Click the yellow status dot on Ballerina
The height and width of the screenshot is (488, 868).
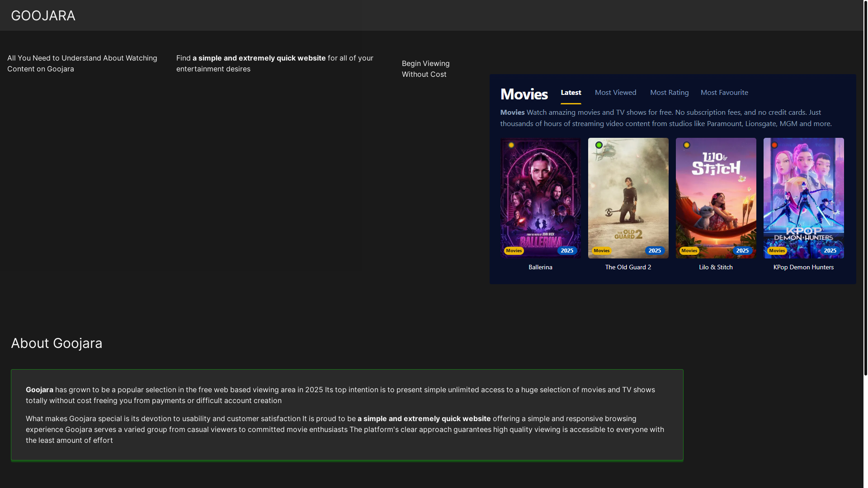pos(511,145)
